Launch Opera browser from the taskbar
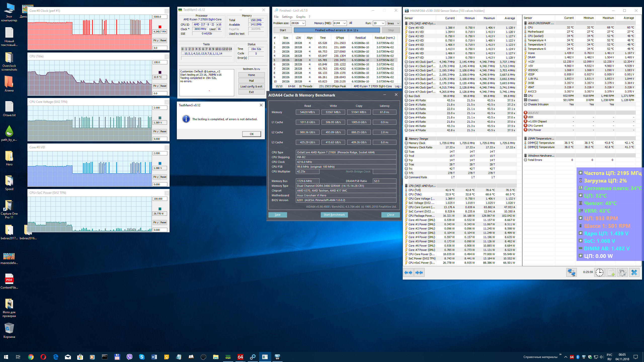The image size is (644, 362). [43, 357]
